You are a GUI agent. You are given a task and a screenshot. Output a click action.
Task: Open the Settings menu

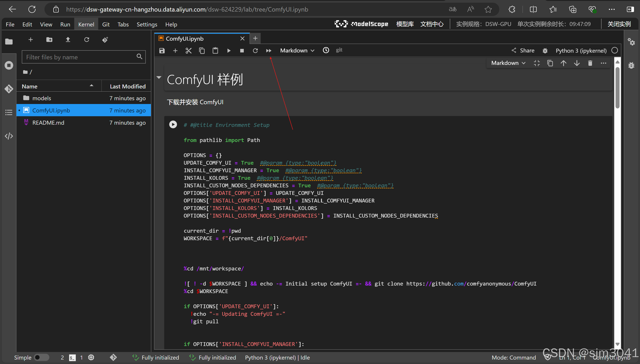(147, 24)
